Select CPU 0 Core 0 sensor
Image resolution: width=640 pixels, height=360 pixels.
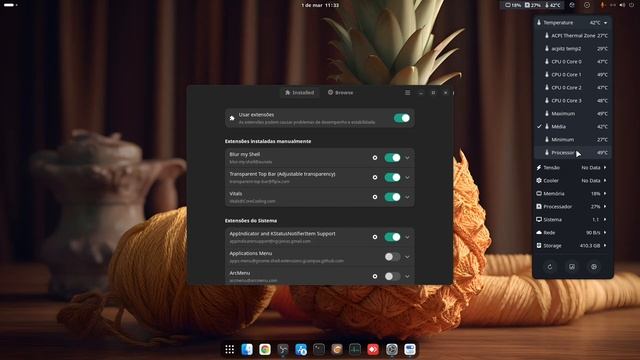coord(572,62)
